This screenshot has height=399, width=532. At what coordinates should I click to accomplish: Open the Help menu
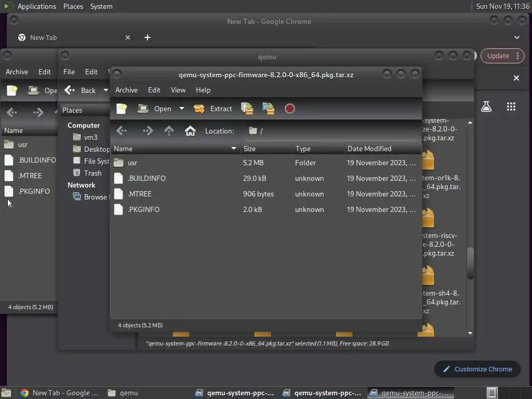203,90
